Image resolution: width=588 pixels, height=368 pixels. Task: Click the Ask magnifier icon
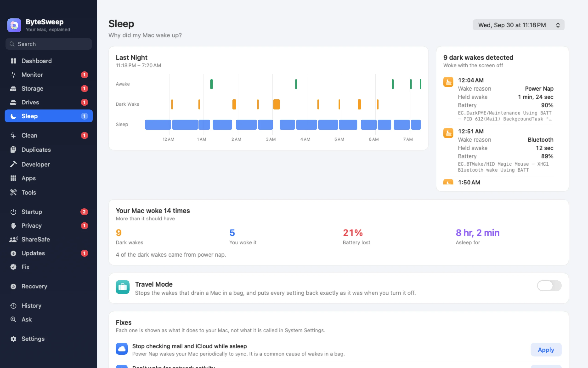pos(13,319)
